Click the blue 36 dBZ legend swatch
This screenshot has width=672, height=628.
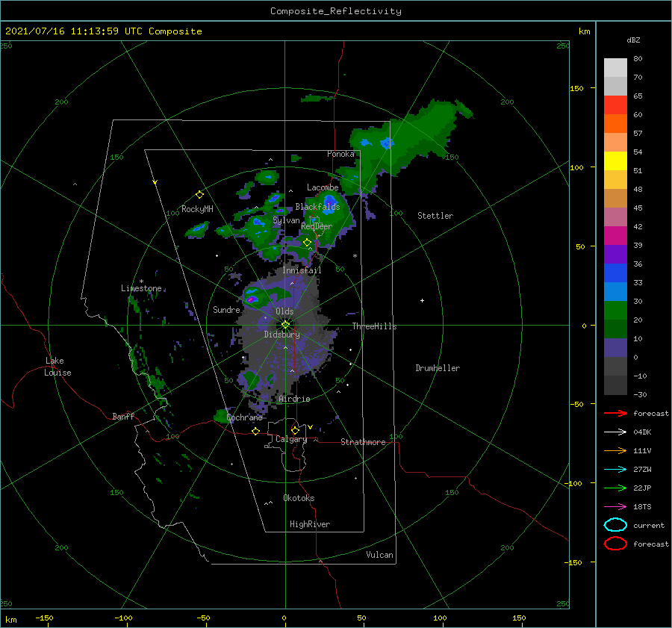point(615,273)
